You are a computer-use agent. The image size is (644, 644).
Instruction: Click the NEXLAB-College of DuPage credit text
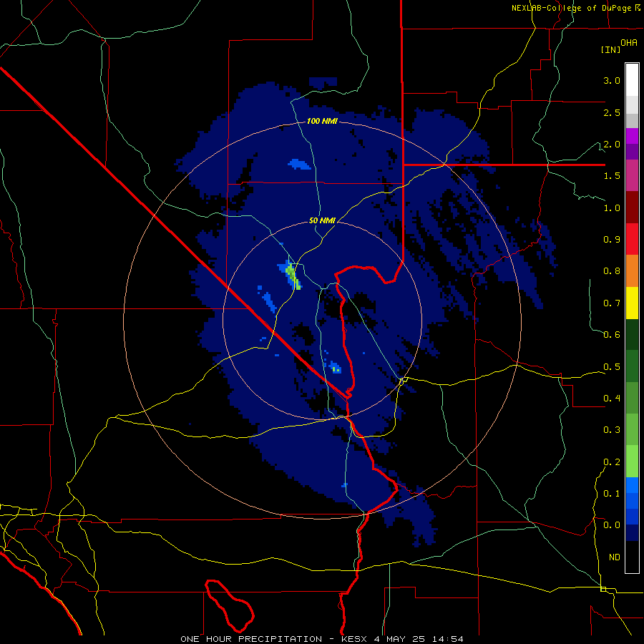coord(575,8)
